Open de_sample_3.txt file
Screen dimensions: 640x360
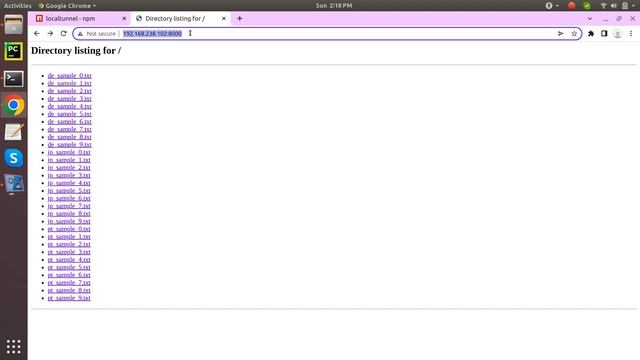click(x=69, y=99)
